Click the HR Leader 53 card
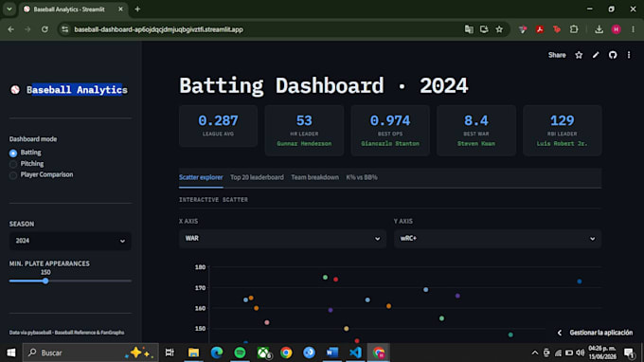 [x=304, y=130]
